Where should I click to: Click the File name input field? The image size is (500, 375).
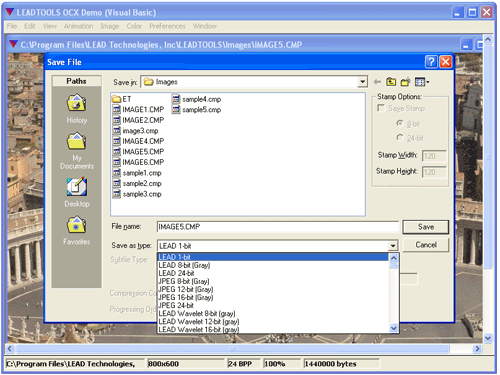277,227
